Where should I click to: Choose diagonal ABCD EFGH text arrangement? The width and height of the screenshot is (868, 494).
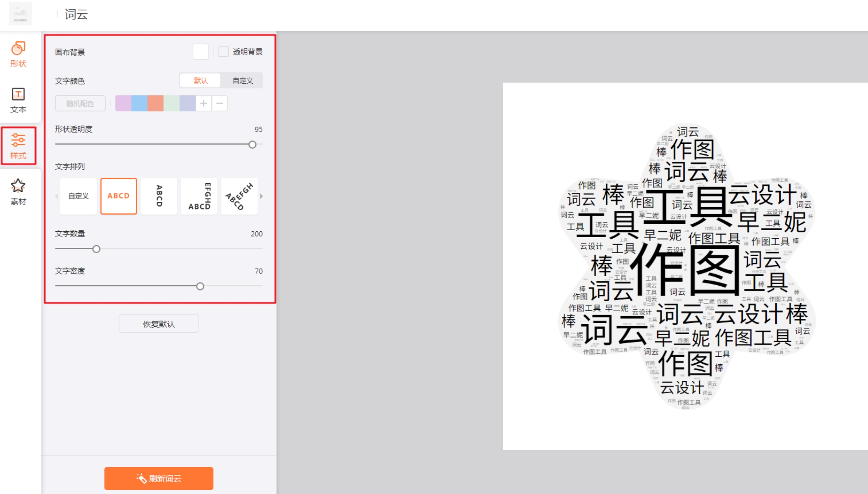pyautogui.click(x=239, y=196)
